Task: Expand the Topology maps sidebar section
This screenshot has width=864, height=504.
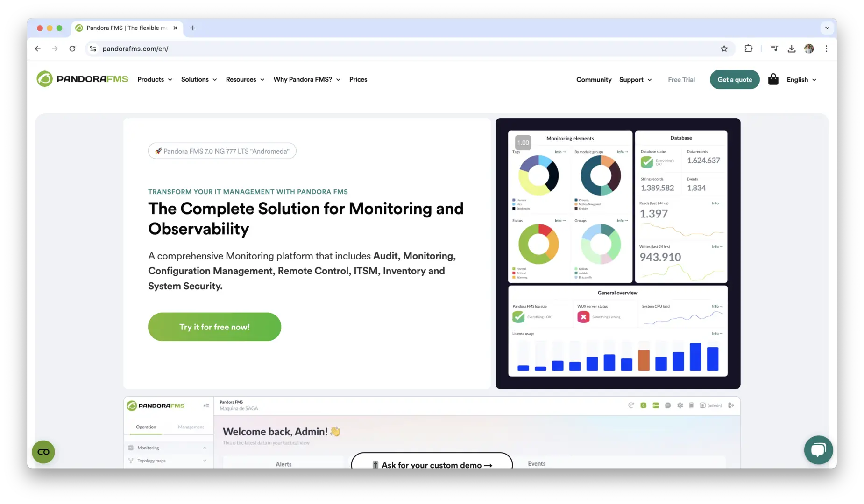Action: pos(205,461)
